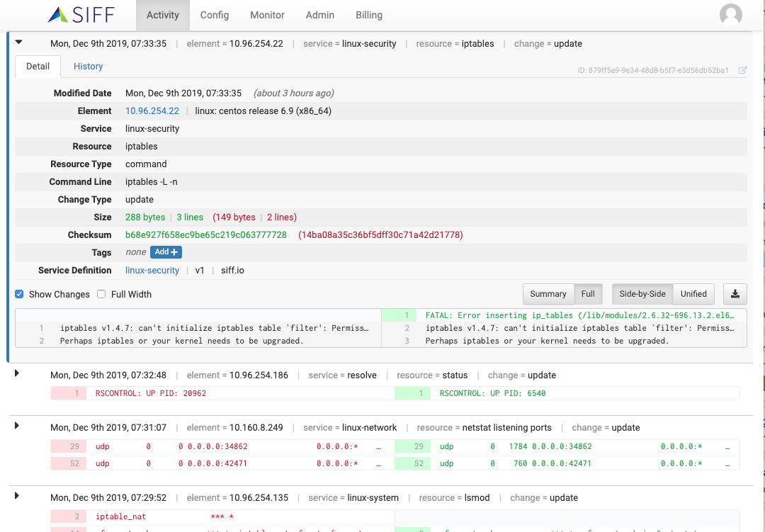Open element link 10.96.254.22
The image size is (765, 532).
point(152,111)
